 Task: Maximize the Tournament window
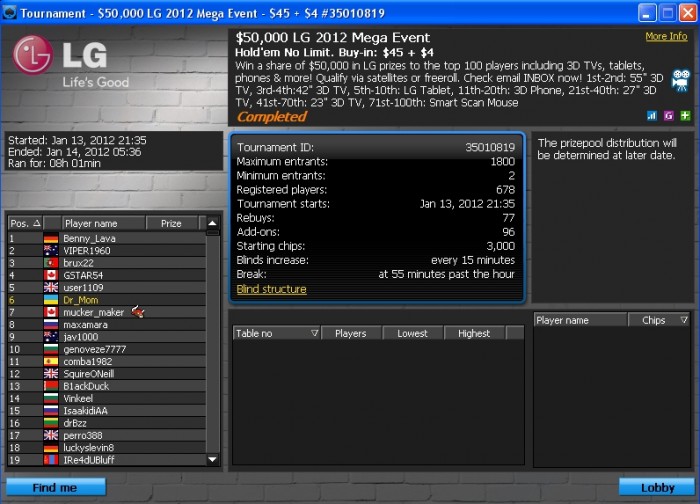pyautogui.click(x=667, y=12)
